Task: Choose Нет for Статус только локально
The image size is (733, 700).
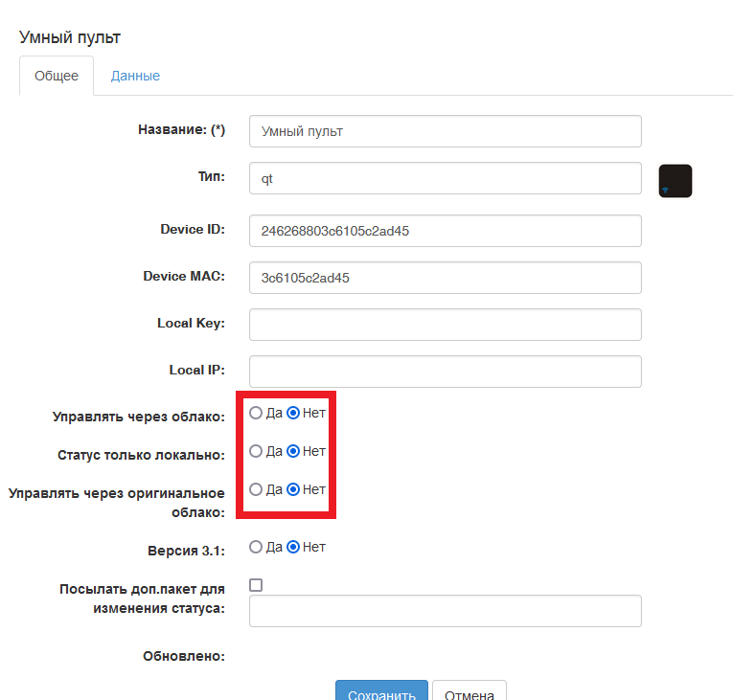Action: click(x=294, y=451)
